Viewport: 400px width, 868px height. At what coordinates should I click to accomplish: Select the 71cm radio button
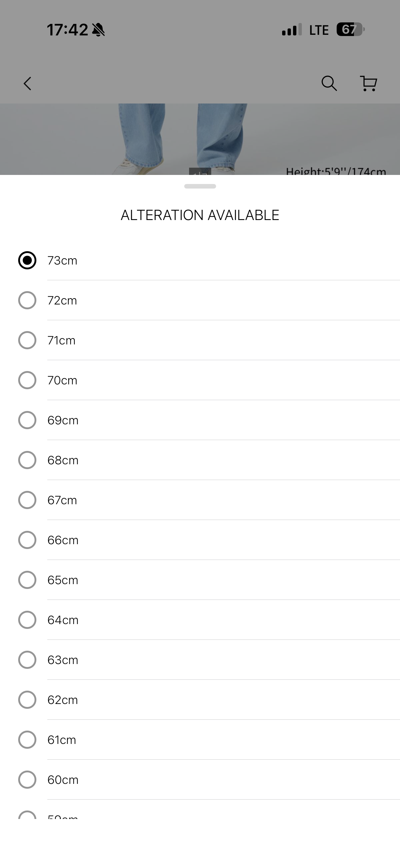[x=27, y=340]
